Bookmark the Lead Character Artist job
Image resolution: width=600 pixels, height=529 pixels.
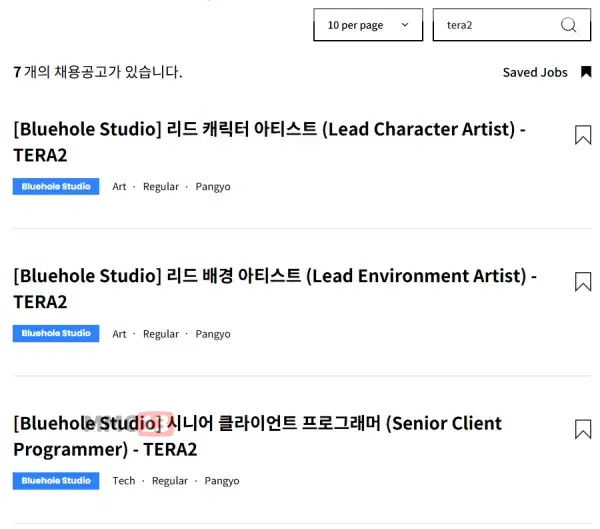click(x=583, y=135)
